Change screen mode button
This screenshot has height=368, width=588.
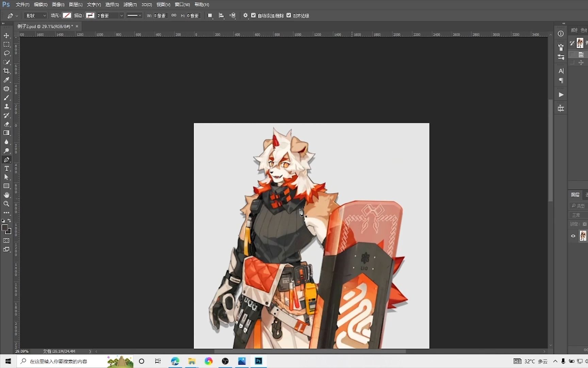(x=6, y=249)
